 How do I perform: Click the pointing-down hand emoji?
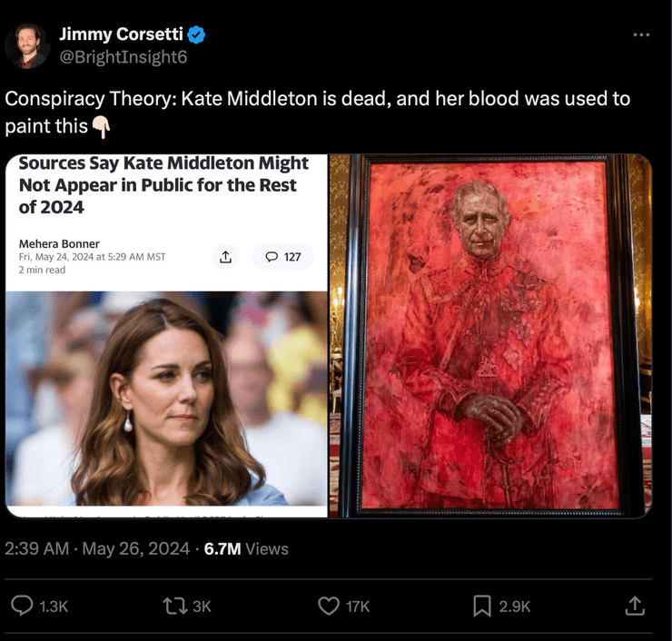(102, 127)
